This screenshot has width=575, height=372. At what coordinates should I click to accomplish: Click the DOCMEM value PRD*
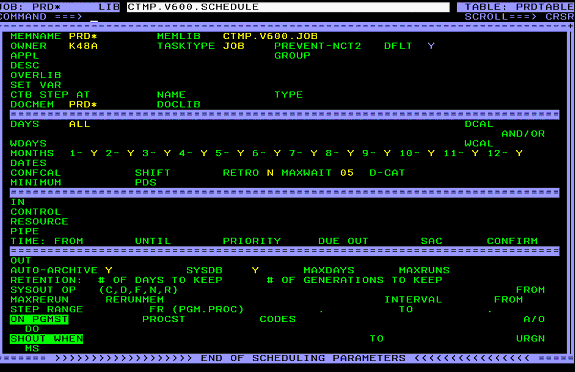tap(83, 105)
